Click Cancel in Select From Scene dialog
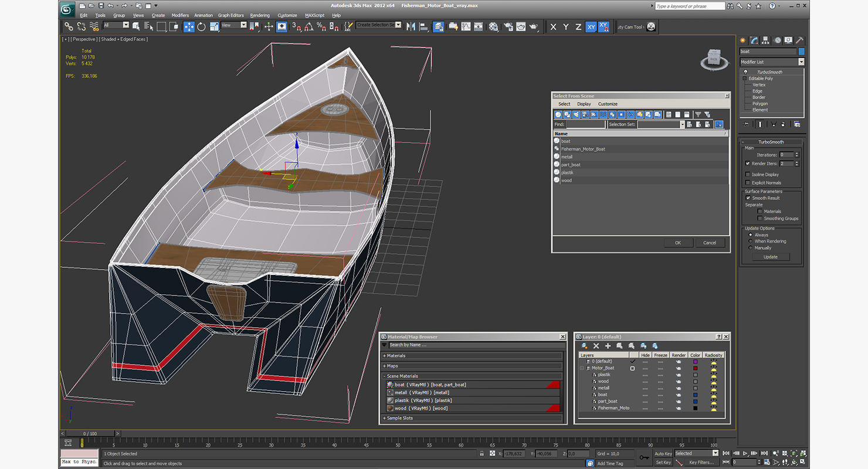 [710, 243]
